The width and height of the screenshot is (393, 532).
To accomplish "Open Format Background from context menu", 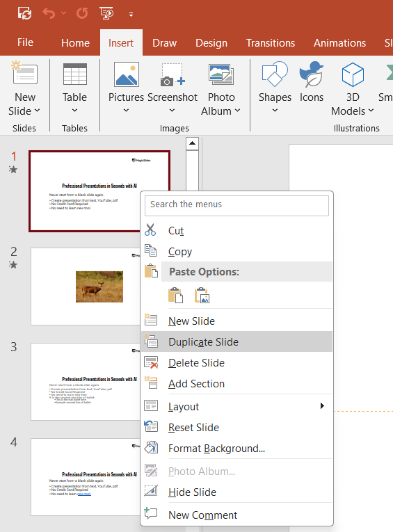I will coord(237,448).
